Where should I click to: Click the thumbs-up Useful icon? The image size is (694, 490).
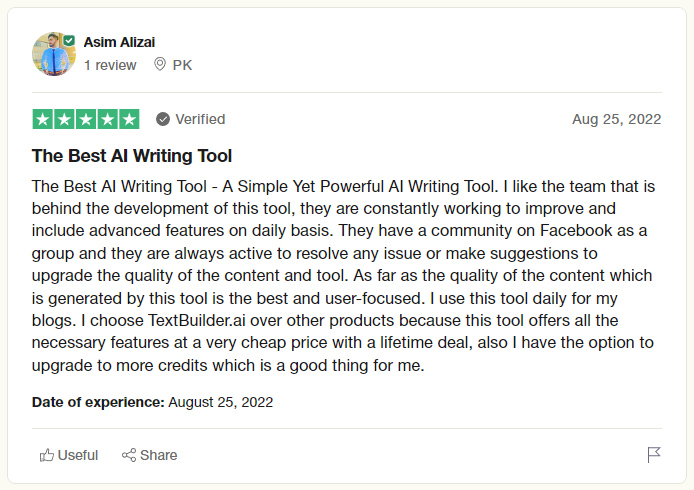pyautogui.click(x=47, y=455)
